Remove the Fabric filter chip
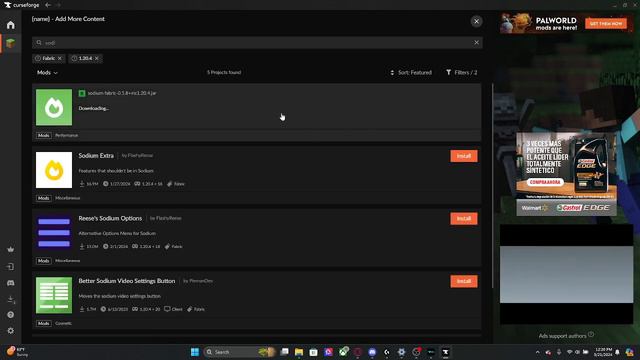640x360 pixels. click(x=60, y=58)
